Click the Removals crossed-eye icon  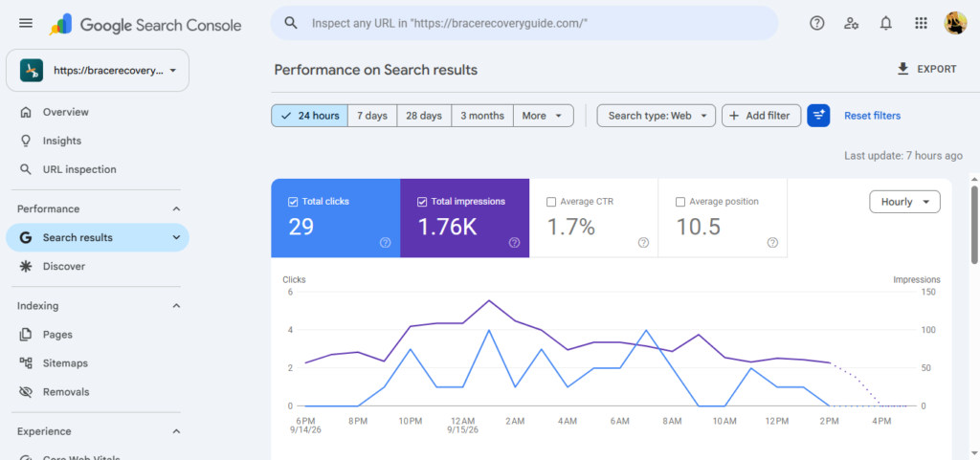(x=26, y=392)
